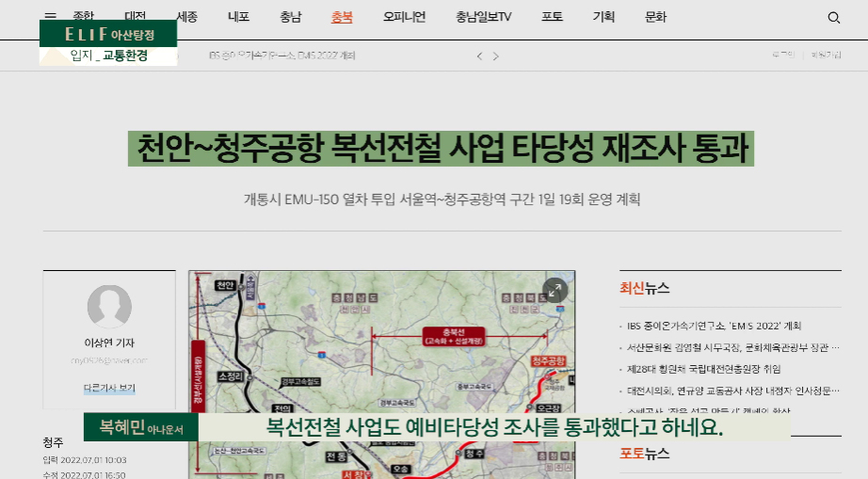Click the 청주 region label
The width and height of the screenshot is (868, 479).
[53, 442]
